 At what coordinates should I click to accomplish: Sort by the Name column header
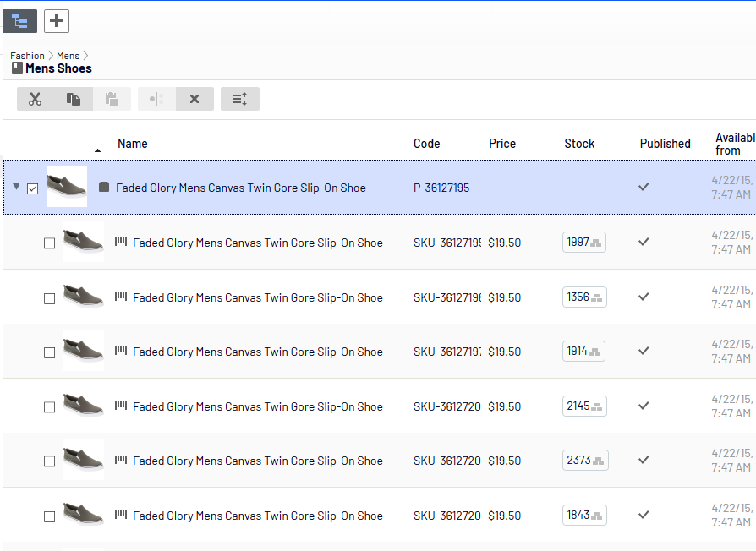pos(133,144)
